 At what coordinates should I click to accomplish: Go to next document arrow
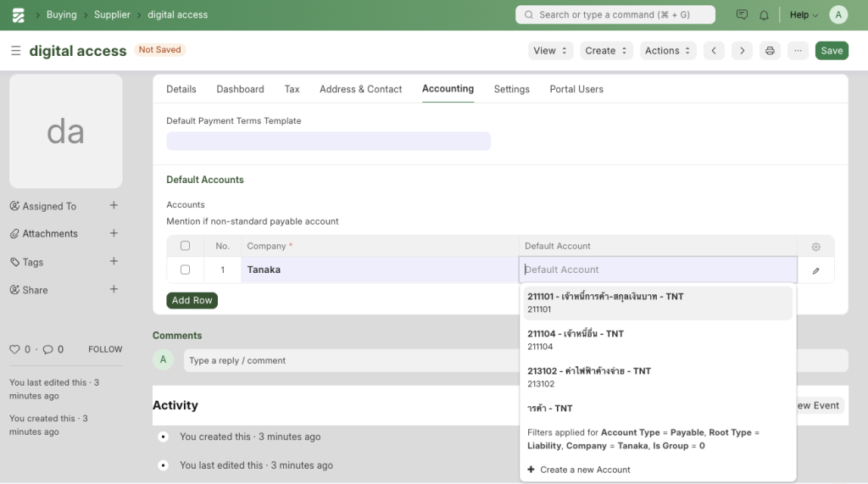click(x=742, y=51)
